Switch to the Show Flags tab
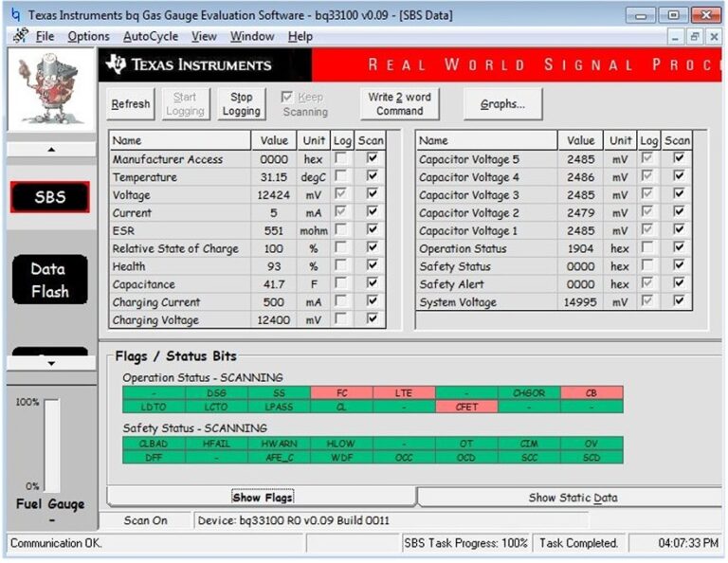This screenshot has width=728, height=563. pos(262,497)
